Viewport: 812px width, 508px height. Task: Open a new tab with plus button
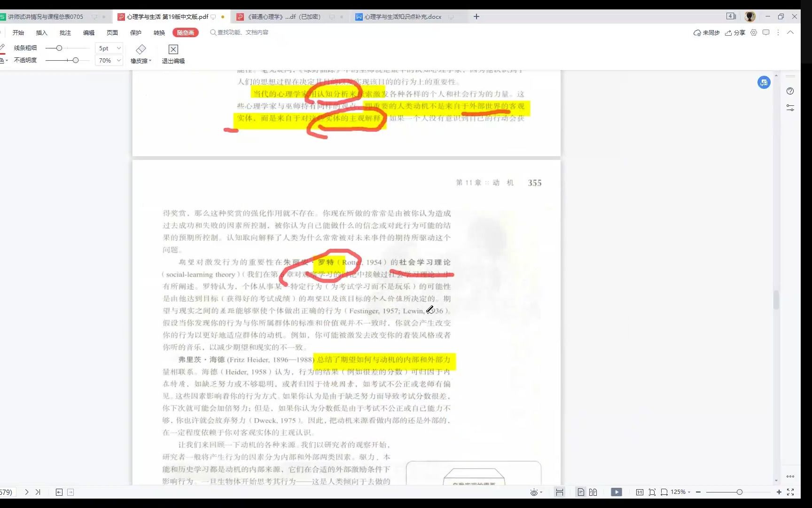click(476, 16)
